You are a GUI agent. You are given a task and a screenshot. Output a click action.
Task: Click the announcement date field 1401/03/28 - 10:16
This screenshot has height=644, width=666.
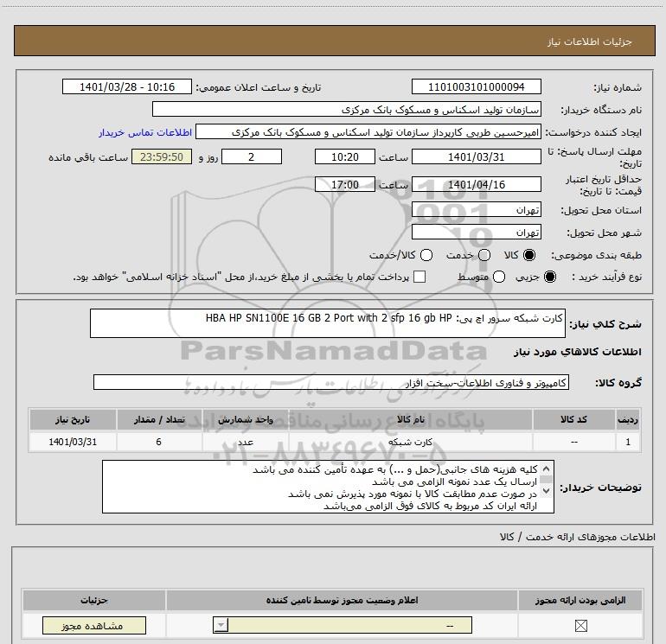tap(127, 87)
